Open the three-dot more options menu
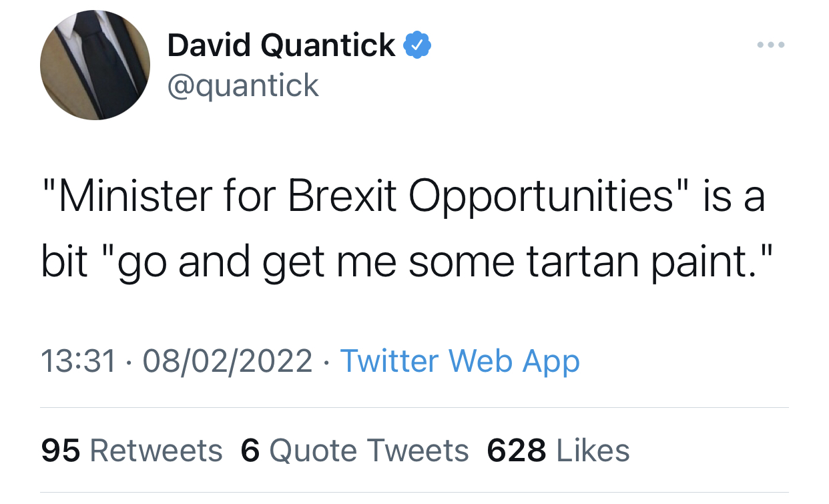The height and width of the screenshot is (504, 829). tap(771, 45)
